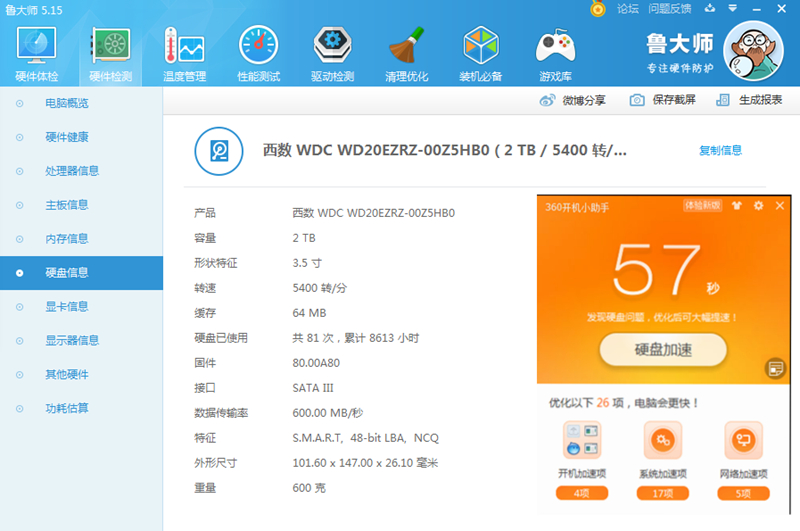Click 网络加速项 icon

click(x=743, y=440)
